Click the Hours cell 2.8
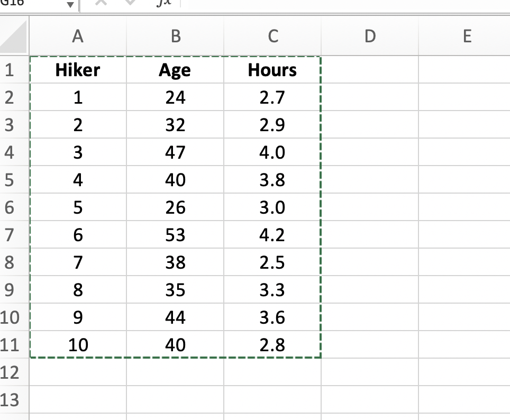This screenshot has width=510, height=420. coord(272,344)
